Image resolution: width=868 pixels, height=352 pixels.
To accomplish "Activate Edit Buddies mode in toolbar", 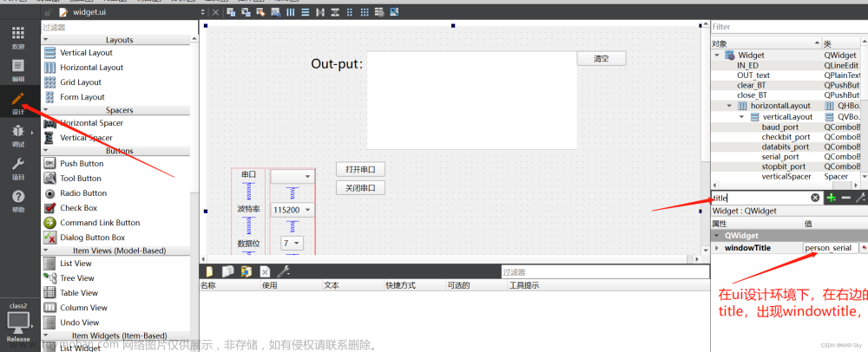I will [x=260, y=12].
